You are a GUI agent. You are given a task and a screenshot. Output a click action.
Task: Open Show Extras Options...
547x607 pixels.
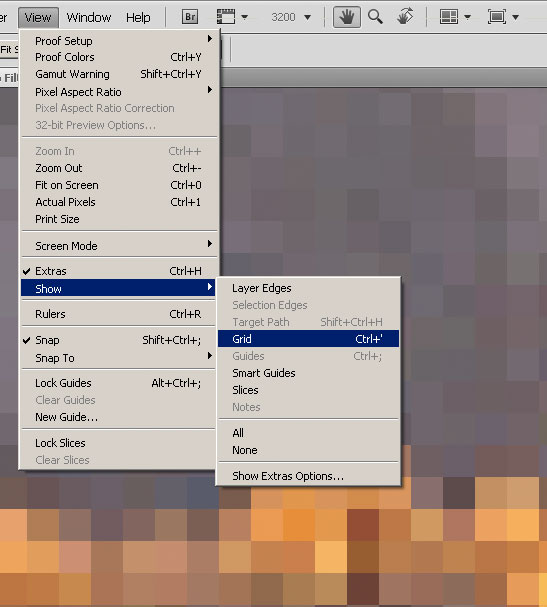[309, 476]
